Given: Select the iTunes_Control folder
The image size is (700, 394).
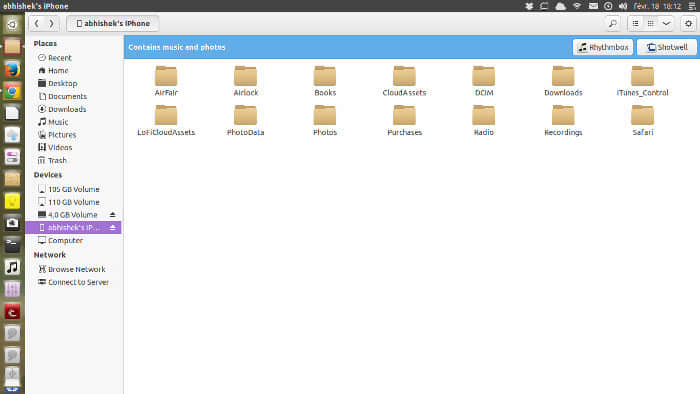Looking at the screenshot, I should click(x=642, y=81).
